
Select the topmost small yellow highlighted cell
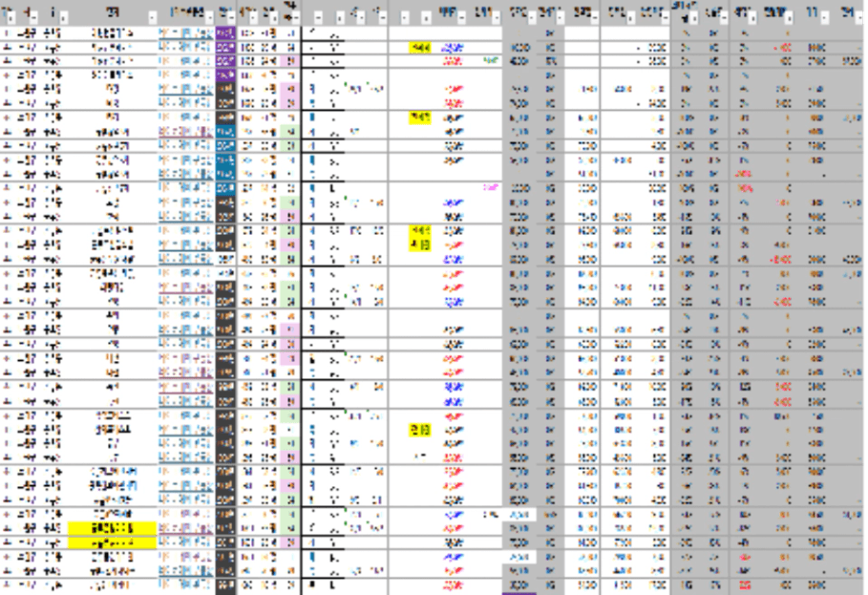click(420, 48)
